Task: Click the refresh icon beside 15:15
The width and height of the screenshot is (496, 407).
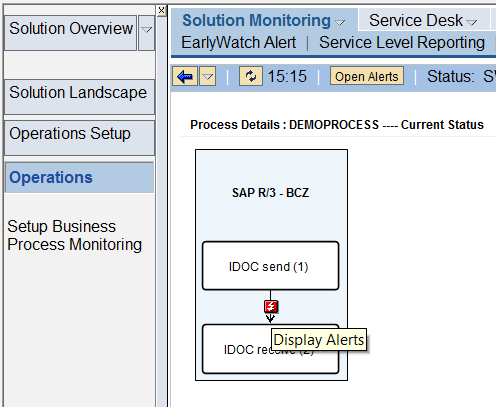Action: pos(251,77)
